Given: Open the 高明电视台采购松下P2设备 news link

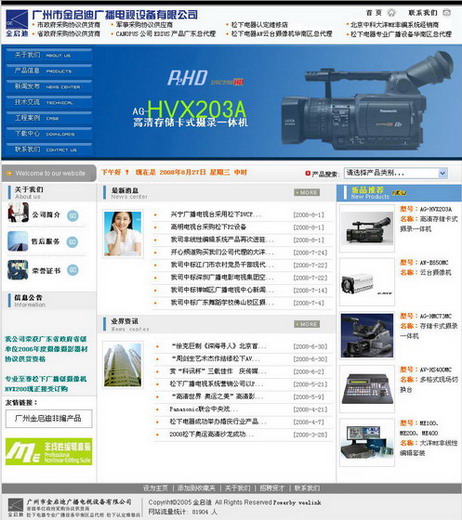Looking at the screenshot, I should 209,227.
